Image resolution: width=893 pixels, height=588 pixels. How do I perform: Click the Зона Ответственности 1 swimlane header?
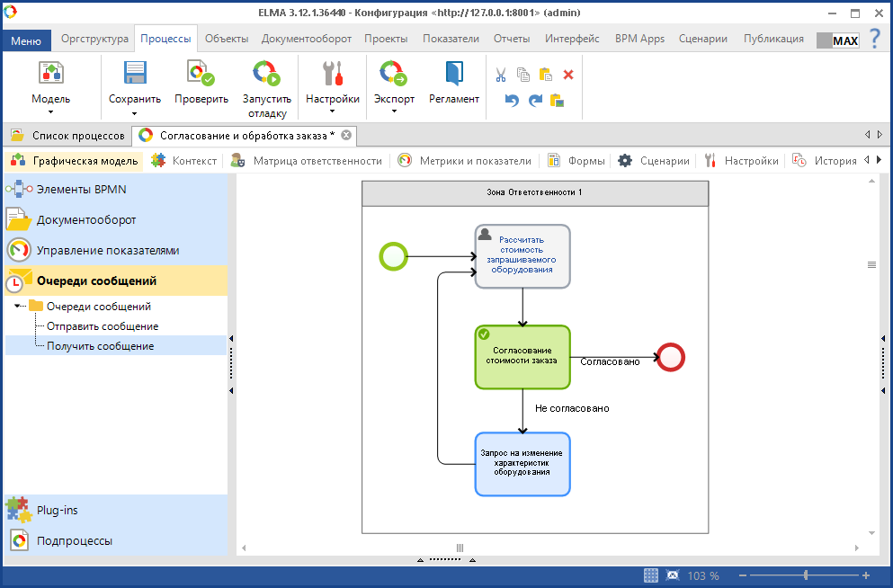point(535,193)
